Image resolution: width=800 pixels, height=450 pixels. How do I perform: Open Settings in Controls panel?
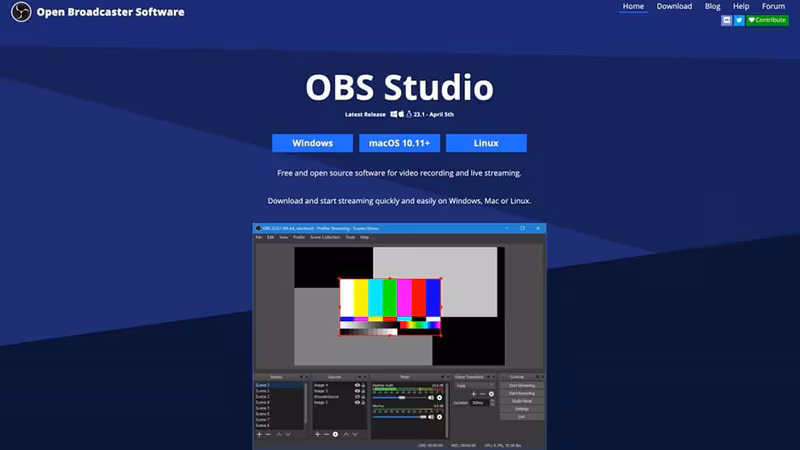521,409
